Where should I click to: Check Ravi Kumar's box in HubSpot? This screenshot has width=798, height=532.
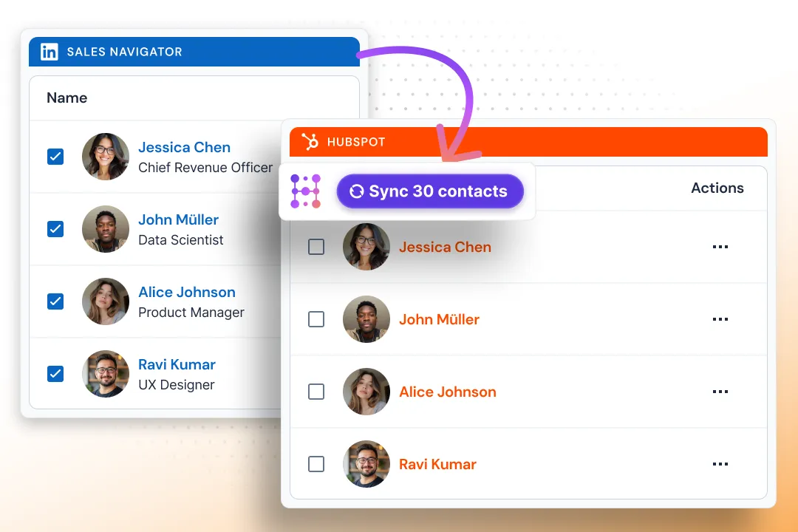[x=316, y=464]
